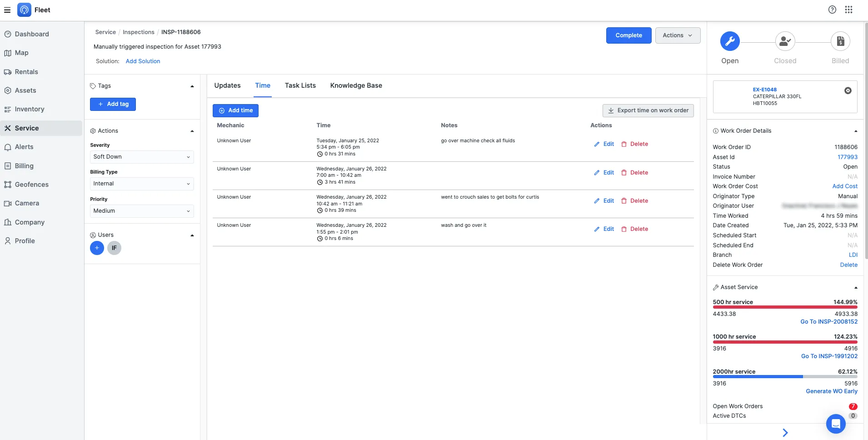The image size is (868, 440).
Task: Select the Company sidebar icon
Action: (x=8, y=222)
